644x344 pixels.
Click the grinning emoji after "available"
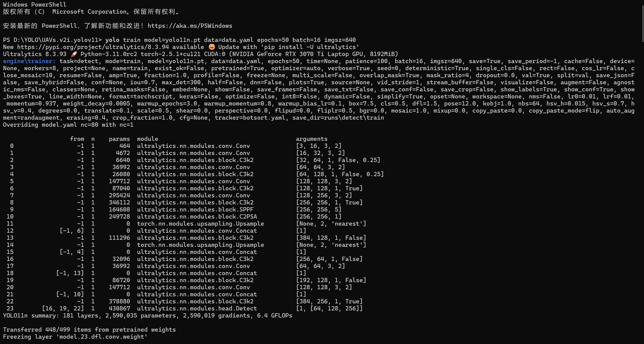[211, 47]
